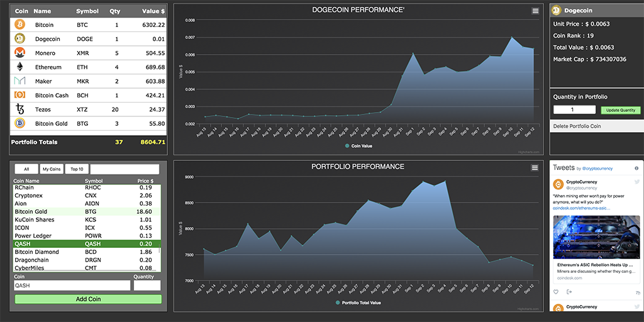Click the Tweets info icon
644x322 pixels.
636,168
